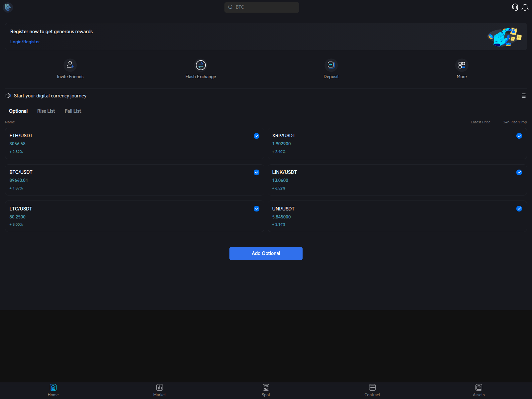Switch to the Rise List tab
The height and width of the screenshot is (399, 532).
point(46,111)
